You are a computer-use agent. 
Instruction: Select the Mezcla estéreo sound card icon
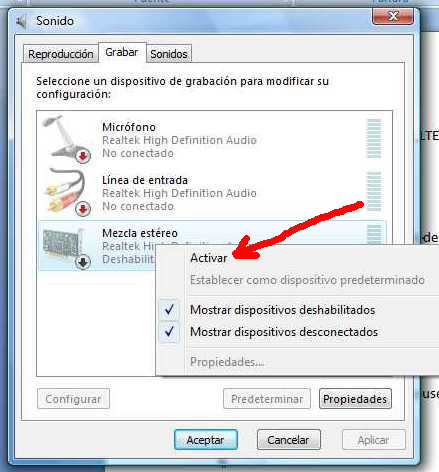click(x=66, y=247)
